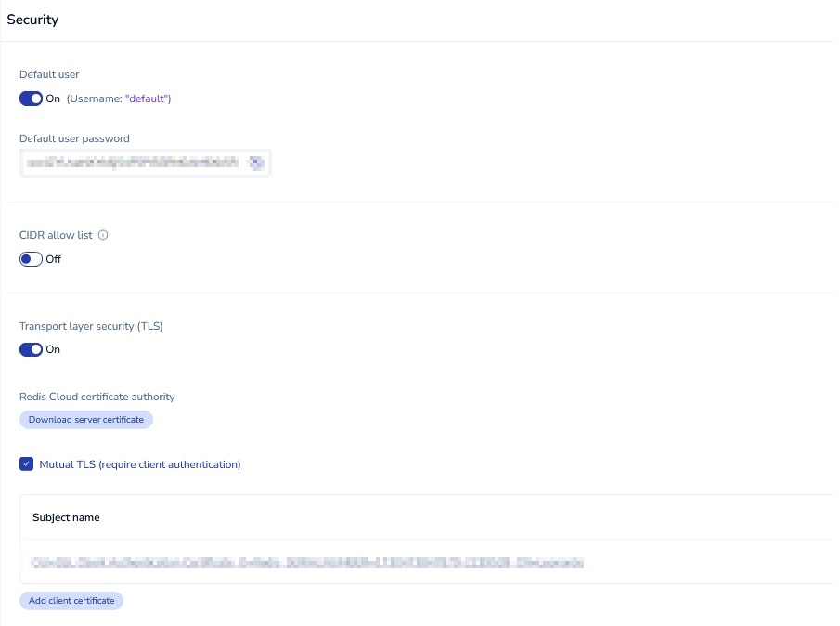The width and height of the screenshot is (840, 626).
Task: Click the Security section heading
Action: click(32, 20)
